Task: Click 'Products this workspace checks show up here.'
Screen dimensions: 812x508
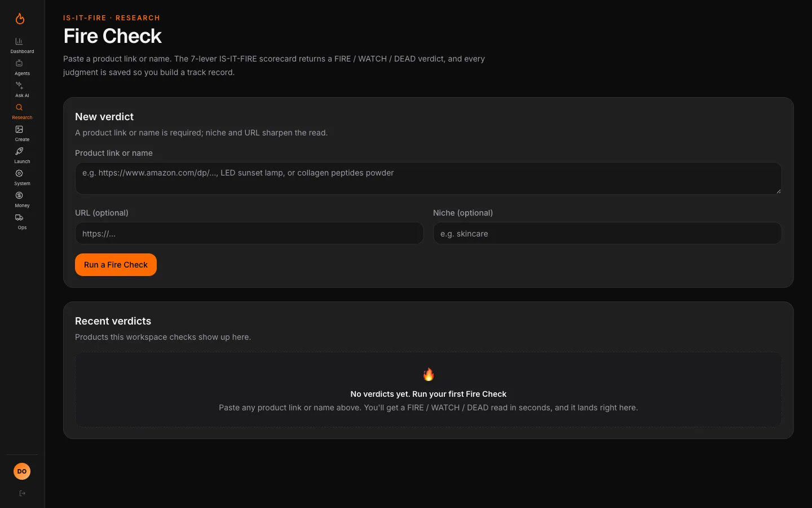Action: [163, 337]
